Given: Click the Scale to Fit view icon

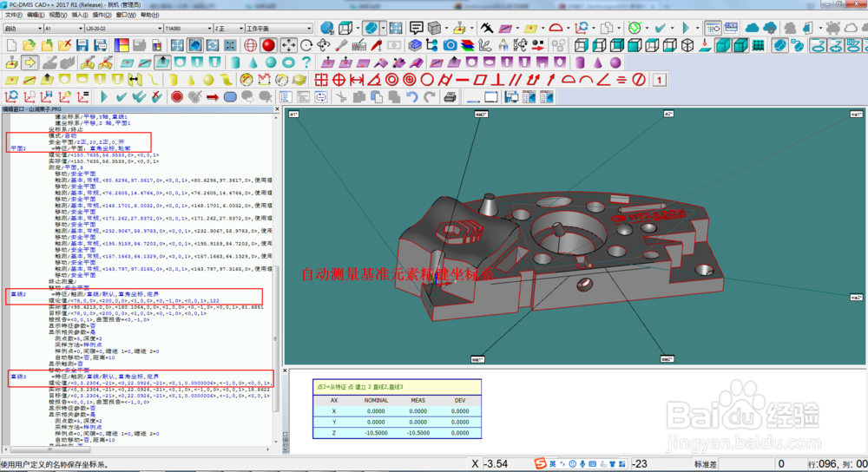Looking at the screenshot, I should (x=177, y=45).
